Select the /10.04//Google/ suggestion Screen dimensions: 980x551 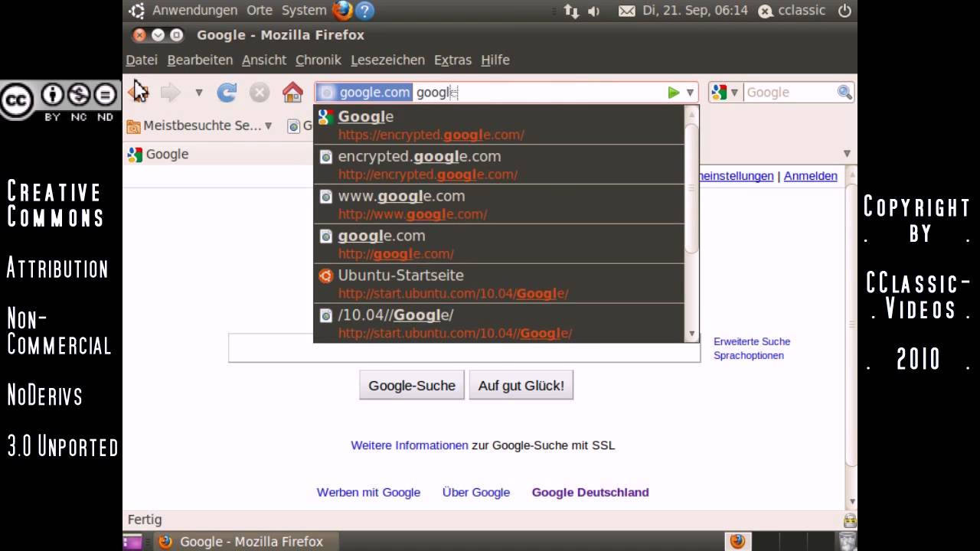[498, 323]
